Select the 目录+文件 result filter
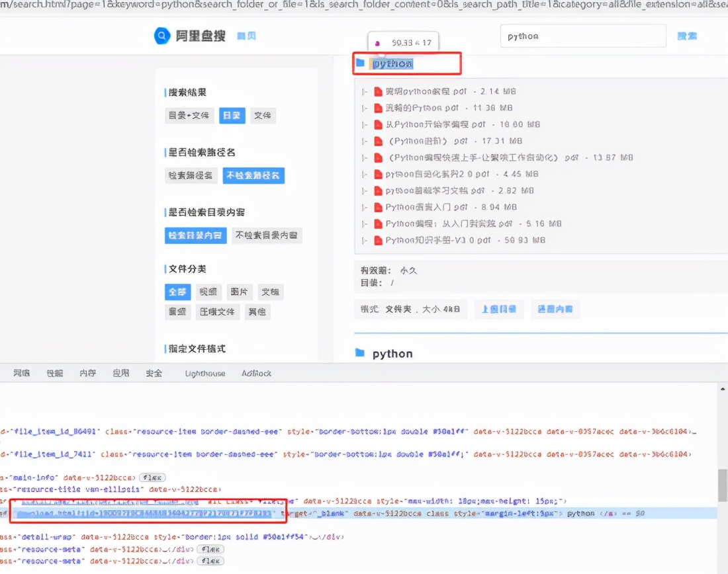Image resolution: width=728 pixels, height=574 pixels. point(189,116)
